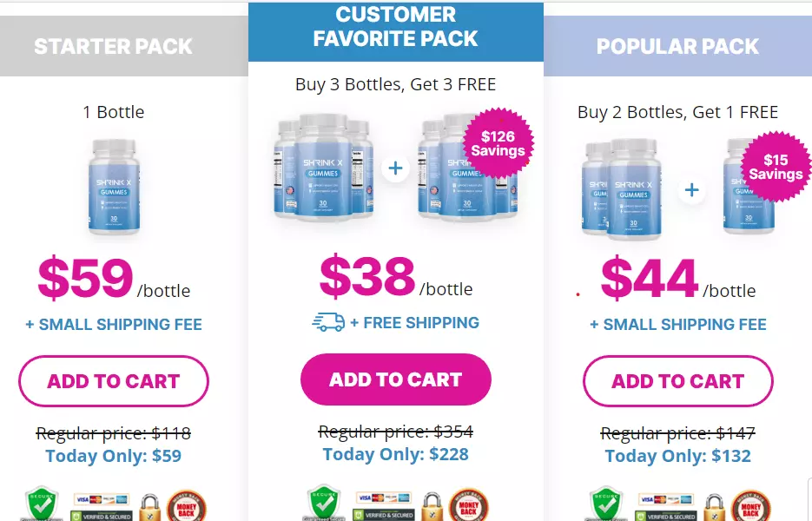Click the $38 per bottle price
This screenshot has width=812, height=521.
coord(396,277)
